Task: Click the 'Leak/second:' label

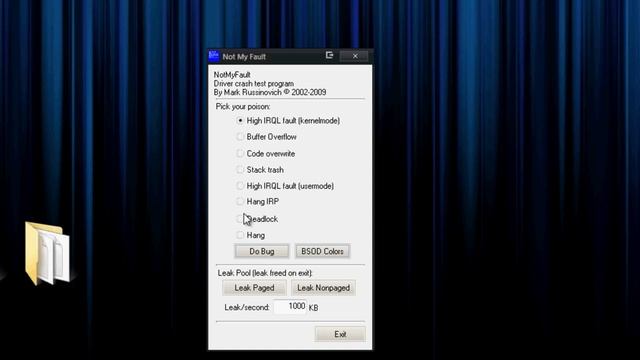Action: click(247, 307)
